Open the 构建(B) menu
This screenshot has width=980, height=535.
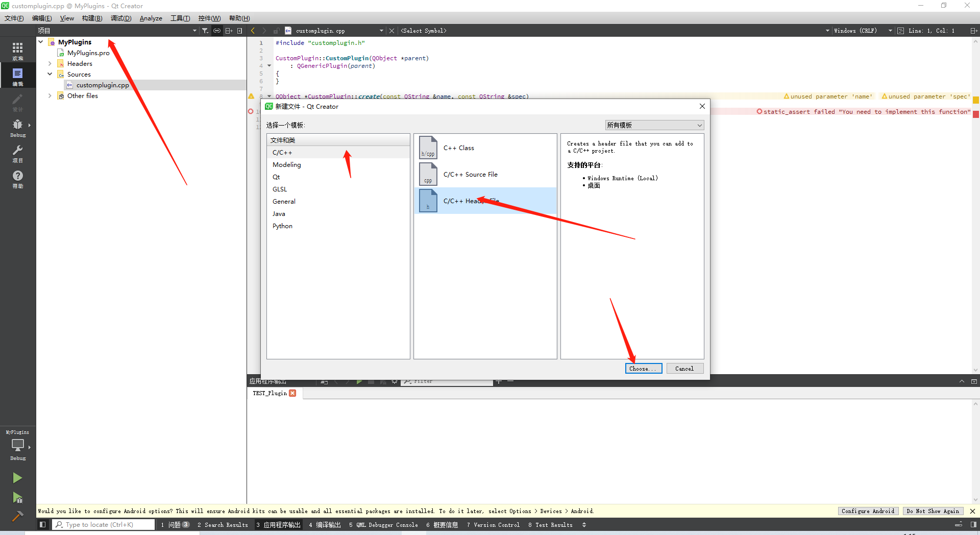tap(92, 18)
